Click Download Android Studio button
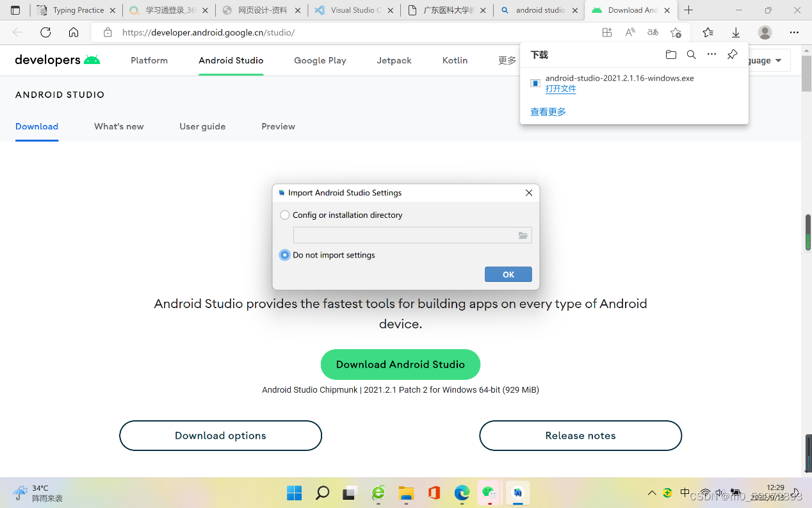 click(x=400, y=365)
